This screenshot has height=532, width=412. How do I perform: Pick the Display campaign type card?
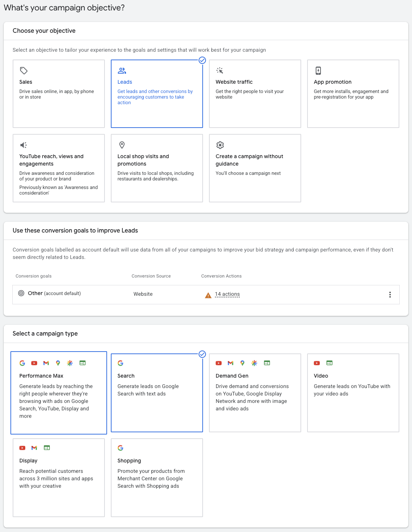(59, 478)
